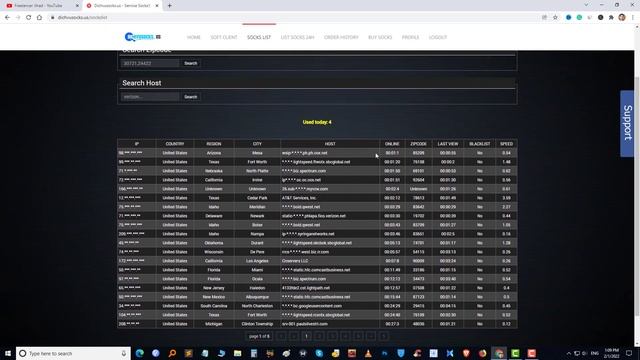This screenshot has height=360, width=640.
Task: Open the Chrome profile avatar
Action: click(x=622, y=18)
